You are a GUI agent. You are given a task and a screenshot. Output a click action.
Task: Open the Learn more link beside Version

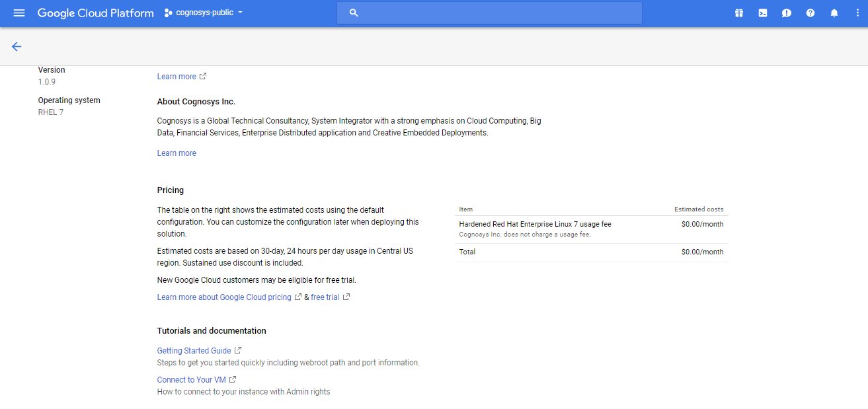coord(177,77)
